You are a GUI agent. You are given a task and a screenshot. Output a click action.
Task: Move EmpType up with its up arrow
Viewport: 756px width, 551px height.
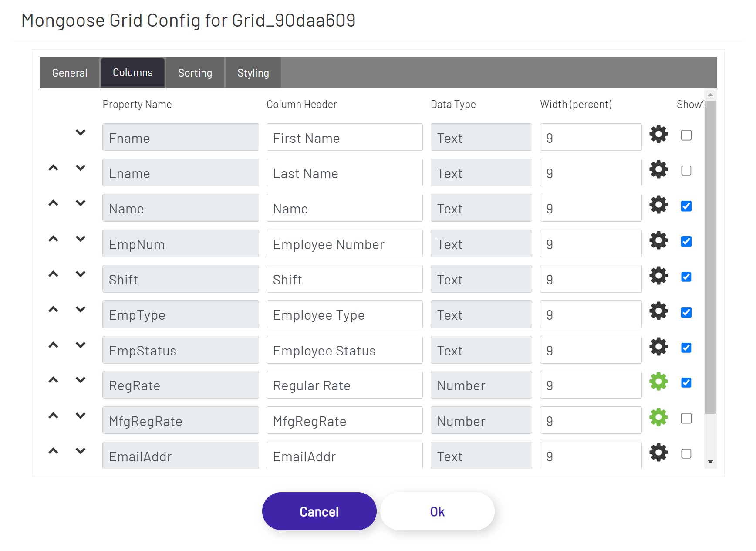[x=53, y=309]
